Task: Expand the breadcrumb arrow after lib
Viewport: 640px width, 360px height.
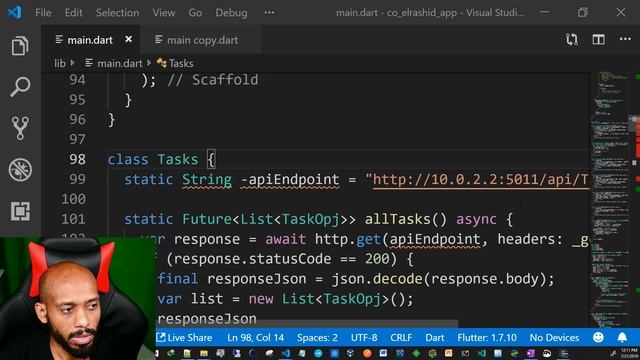Action: point(73,63)
